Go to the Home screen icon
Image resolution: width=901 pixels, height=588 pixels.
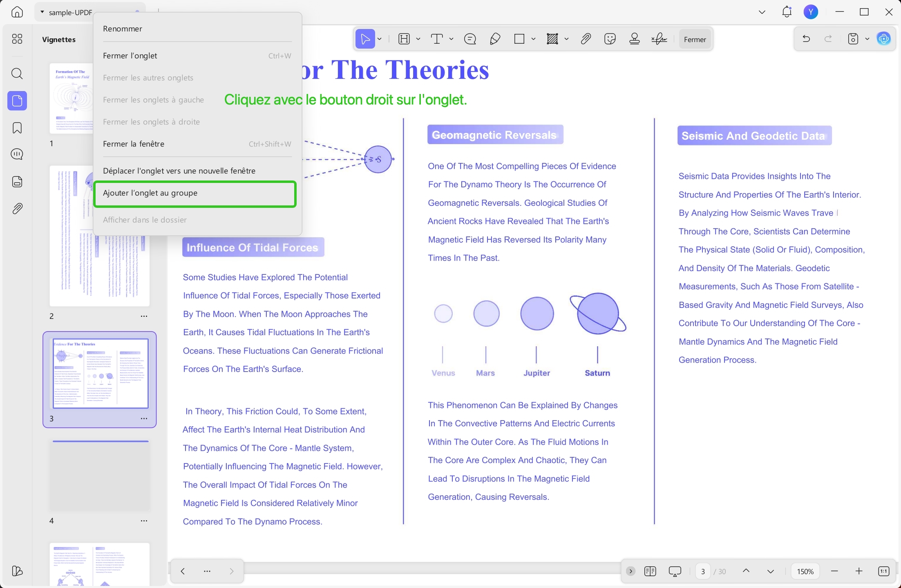(17, 12)
